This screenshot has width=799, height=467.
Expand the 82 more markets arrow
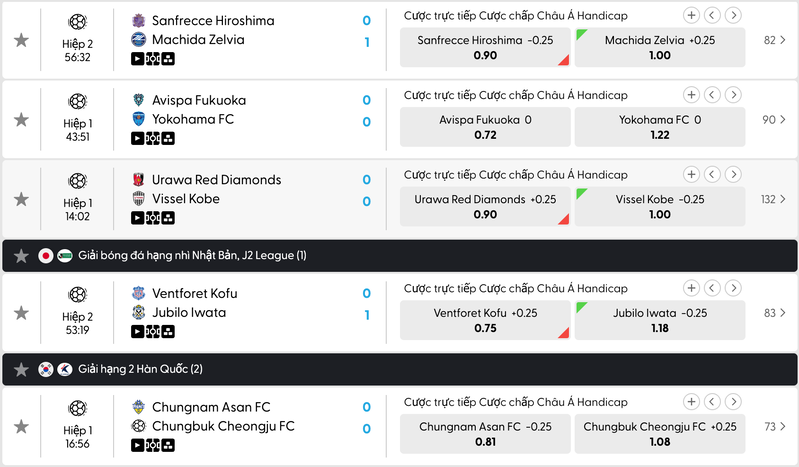[x=775, y=40]
